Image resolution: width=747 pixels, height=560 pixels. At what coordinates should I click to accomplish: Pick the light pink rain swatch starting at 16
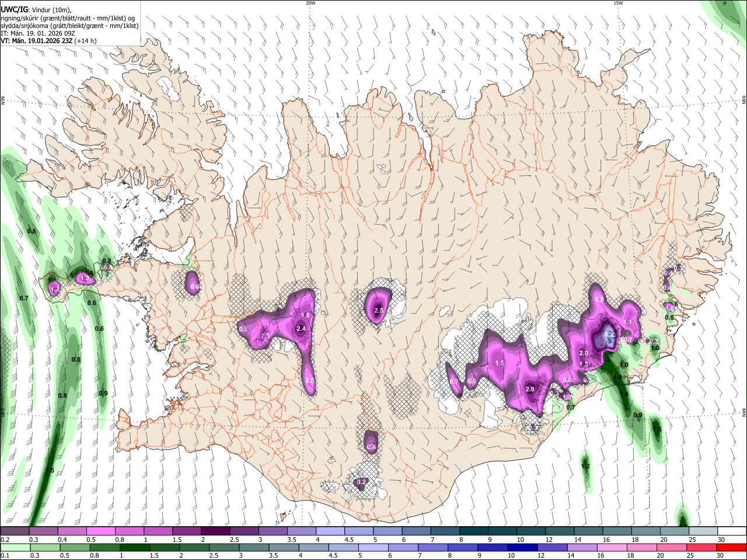(613, 547)
